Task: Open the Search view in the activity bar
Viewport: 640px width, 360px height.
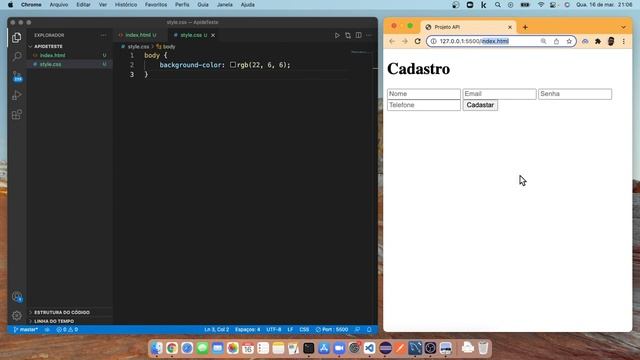Action: tap(17, 56)
